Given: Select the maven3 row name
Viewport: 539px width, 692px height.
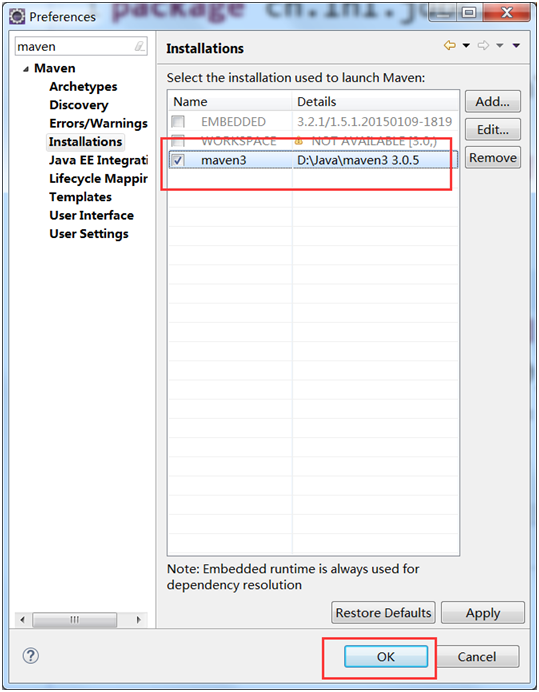Looking at the screenshot, I should coord(224,160).
